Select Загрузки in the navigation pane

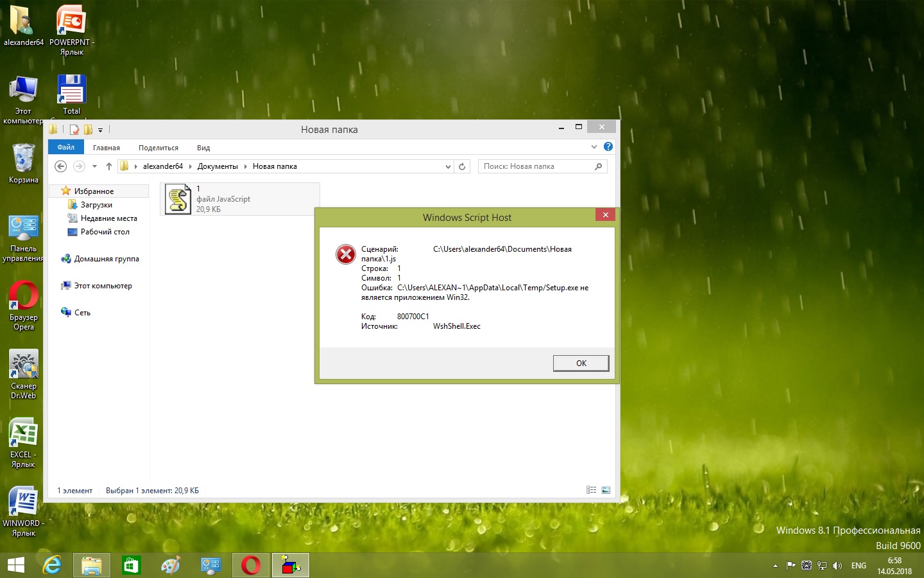pos(96,205)
